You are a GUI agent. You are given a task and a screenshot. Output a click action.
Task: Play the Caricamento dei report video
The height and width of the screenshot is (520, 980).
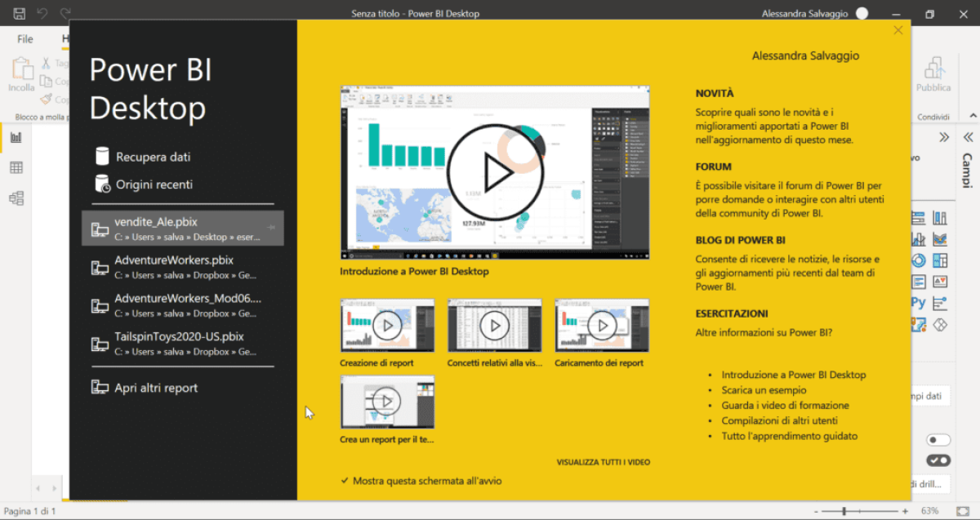[602, 325]
